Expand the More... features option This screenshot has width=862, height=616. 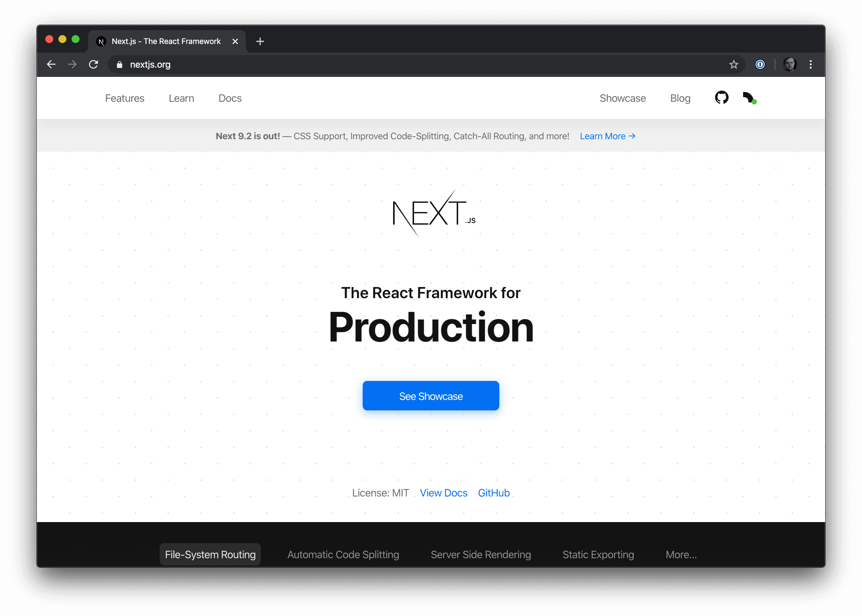click(x=681, y=554)
